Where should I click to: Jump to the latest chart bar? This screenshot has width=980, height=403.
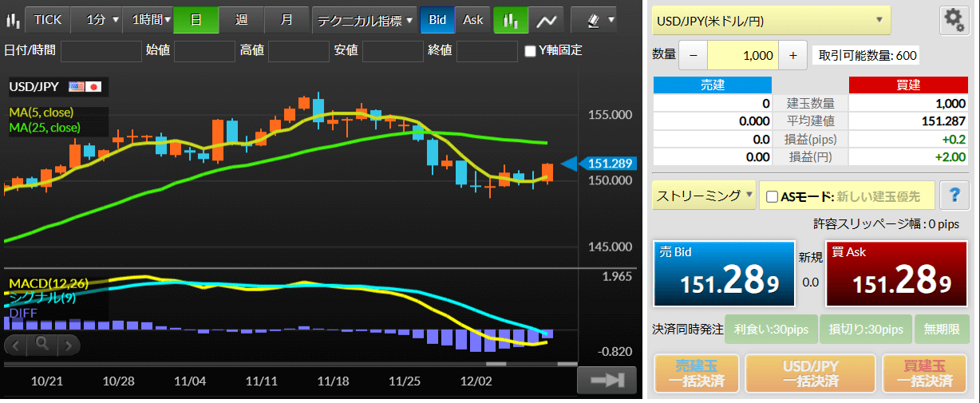tap(606, 381)
